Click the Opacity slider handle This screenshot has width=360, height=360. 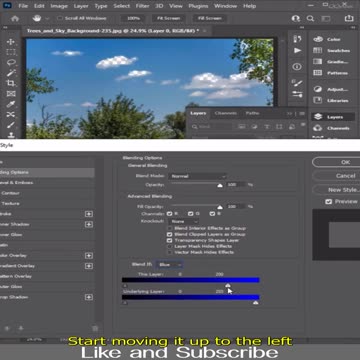(220, 185)
